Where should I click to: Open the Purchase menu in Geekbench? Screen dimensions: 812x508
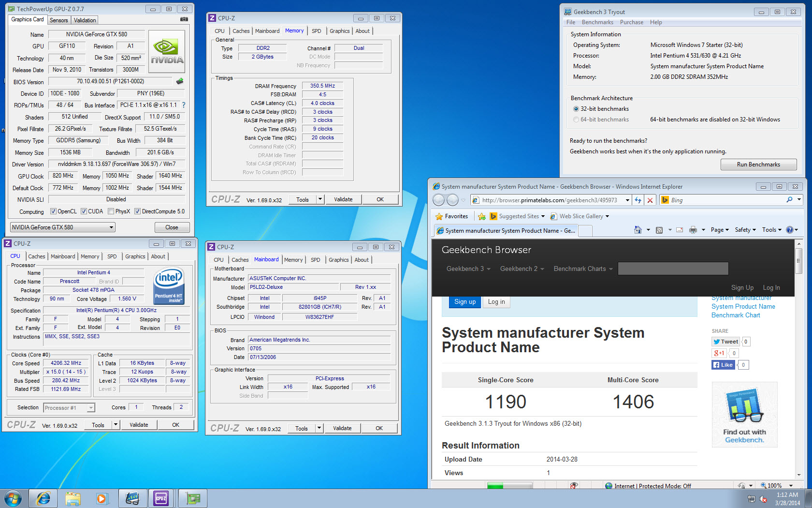click(x=632, y=22)
